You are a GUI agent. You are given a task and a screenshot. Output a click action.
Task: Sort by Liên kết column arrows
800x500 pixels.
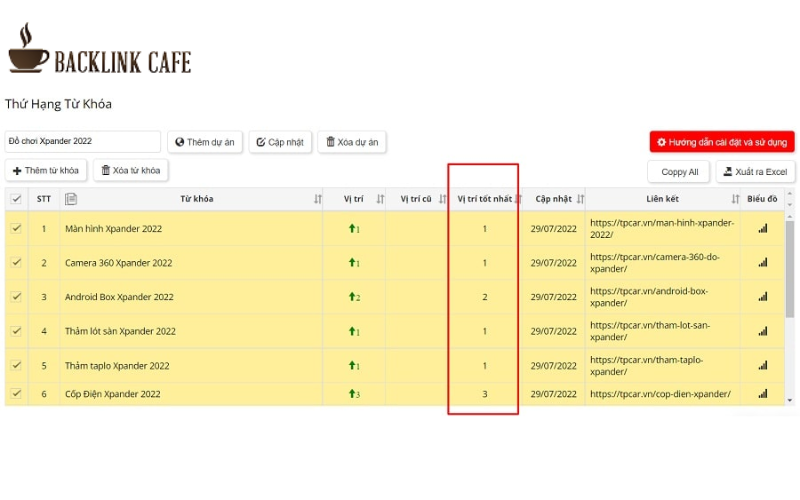[735, 199]
